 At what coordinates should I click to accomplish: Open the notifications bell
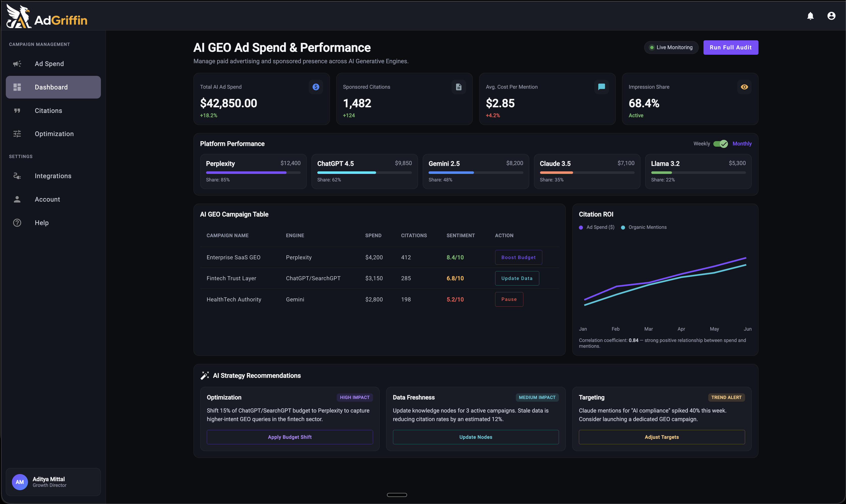[x=810, y=16]
